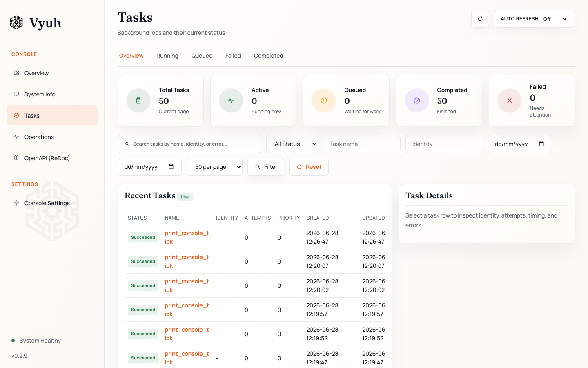Viewport: 588px width, 368px height.
Task: Click Succeeded badge in 12:26:47 row
Action: pos(143,237)
